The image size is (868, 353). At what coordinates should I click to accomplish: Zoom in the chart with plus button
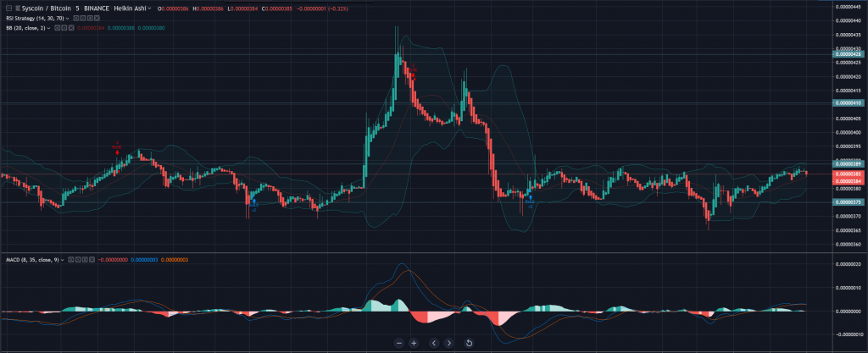[414, 343]
